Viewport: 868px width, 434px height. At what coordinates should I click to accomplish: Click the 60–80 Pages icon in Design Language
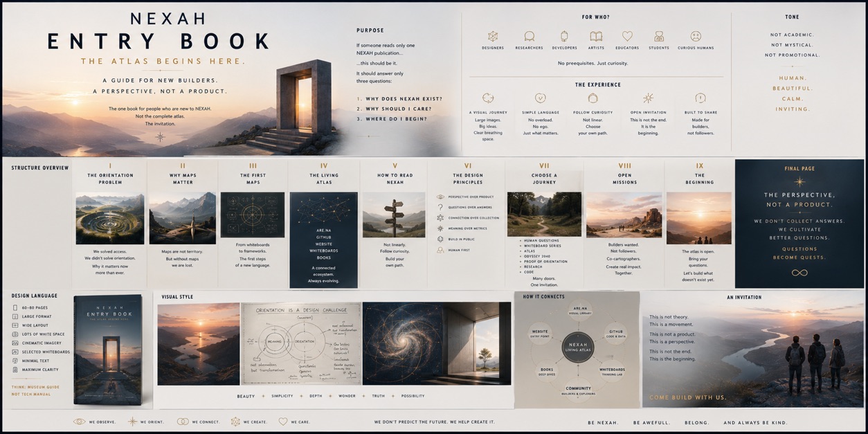[x=15, y=307]
